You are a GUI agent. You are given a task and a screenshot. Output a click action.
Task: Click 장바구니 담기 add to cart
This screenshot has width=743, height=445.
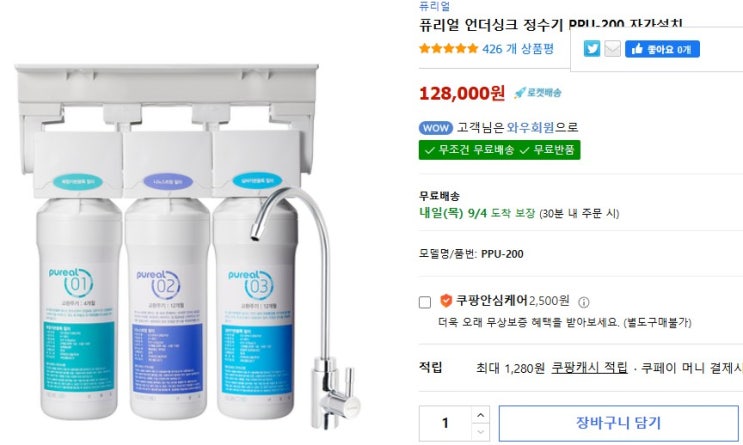618,423
